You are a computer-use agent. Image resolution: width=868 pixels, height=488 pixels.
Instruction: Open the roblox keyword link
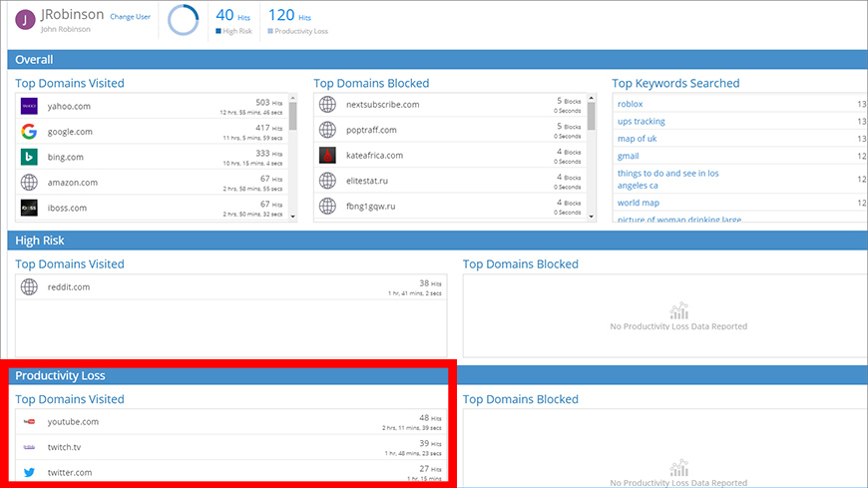click(x=630, y=104)
